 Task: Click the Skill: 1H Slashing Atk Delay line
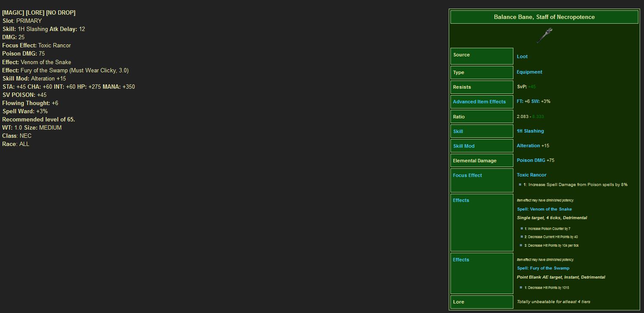[44, 29]
